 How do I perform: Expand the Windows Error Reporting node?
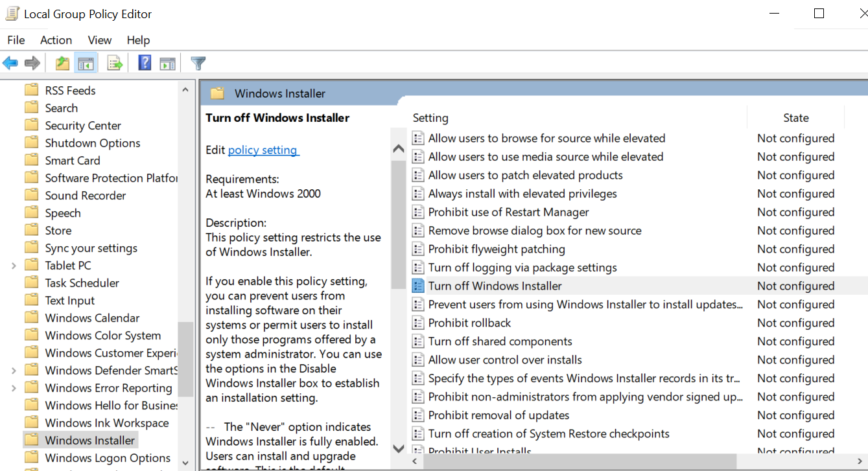pos(14,388)
